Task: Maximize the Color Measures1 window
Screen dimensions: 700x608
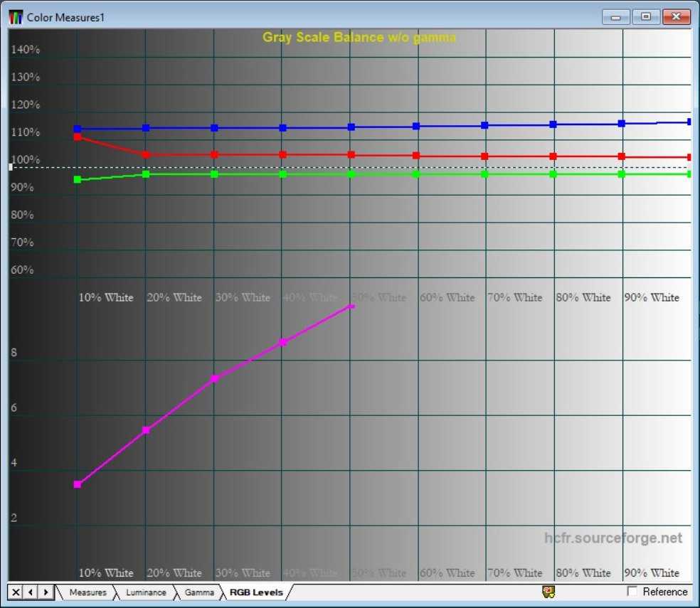Action: pyautogui.click(x=646, y=16)
